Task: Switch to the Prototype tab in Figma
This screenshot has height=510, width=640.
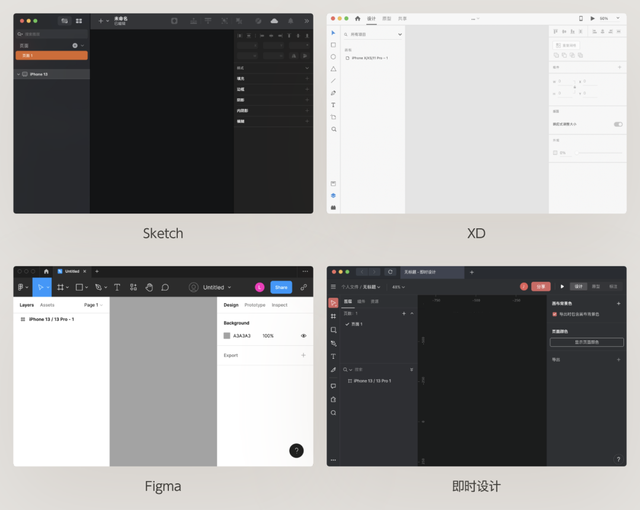Action: coord(255,305)
